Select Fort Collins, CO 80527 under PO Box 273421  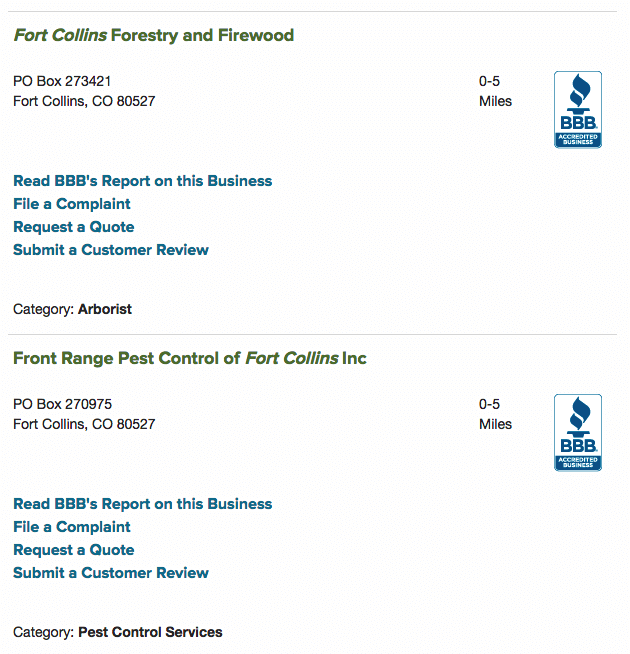coord(84,101)
